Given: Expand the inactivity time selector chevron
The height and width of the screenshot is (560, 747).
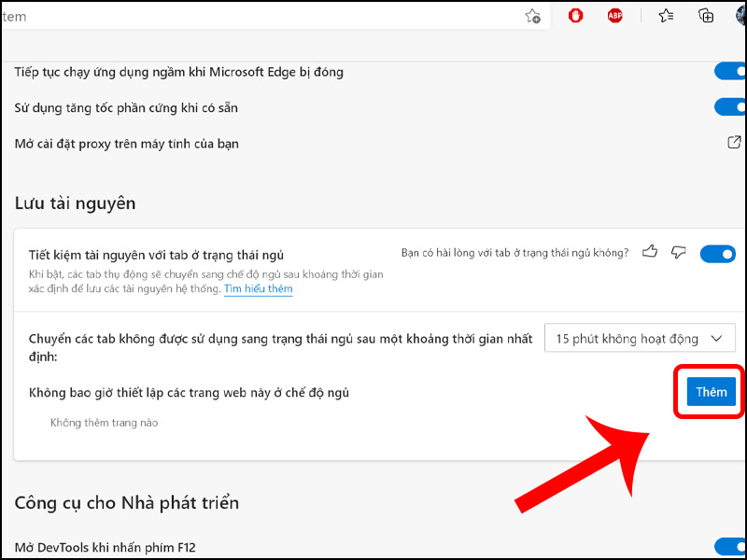Looking at the screenshot, I should [x=716, y=338].
